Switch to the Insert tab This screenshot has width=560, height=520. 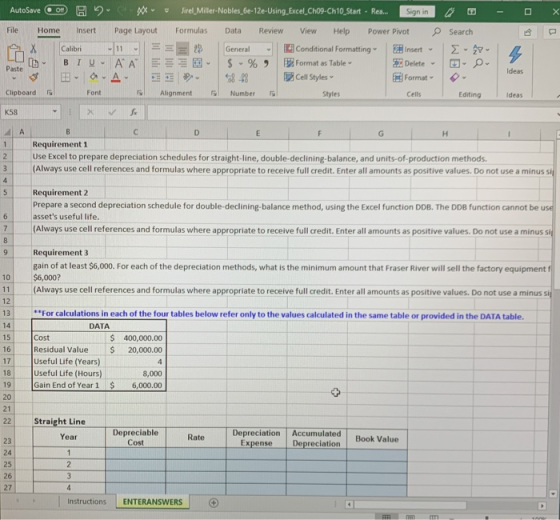point(86,30)
